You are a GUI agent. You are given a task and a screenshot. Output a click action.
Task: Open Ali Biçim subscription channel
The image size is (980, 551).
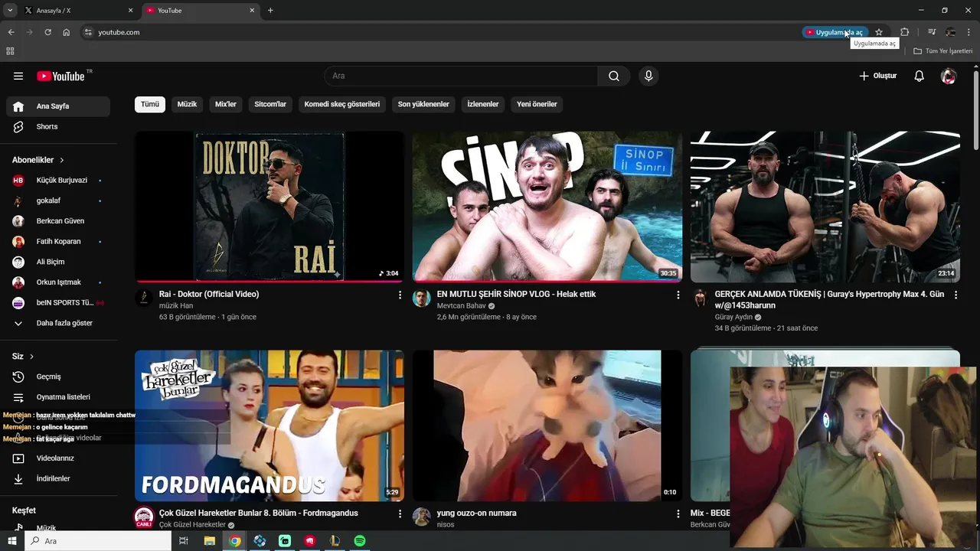(58, 262)
